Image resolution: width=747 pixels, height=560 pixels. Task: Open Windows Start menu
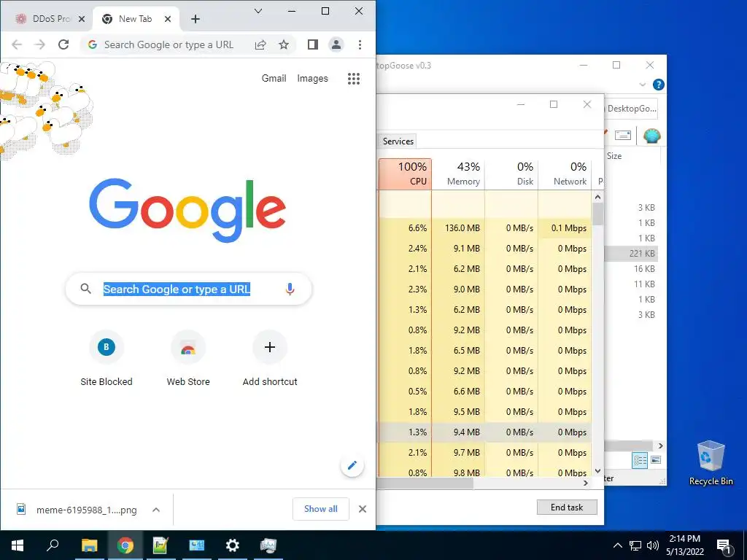coord(18,545)
